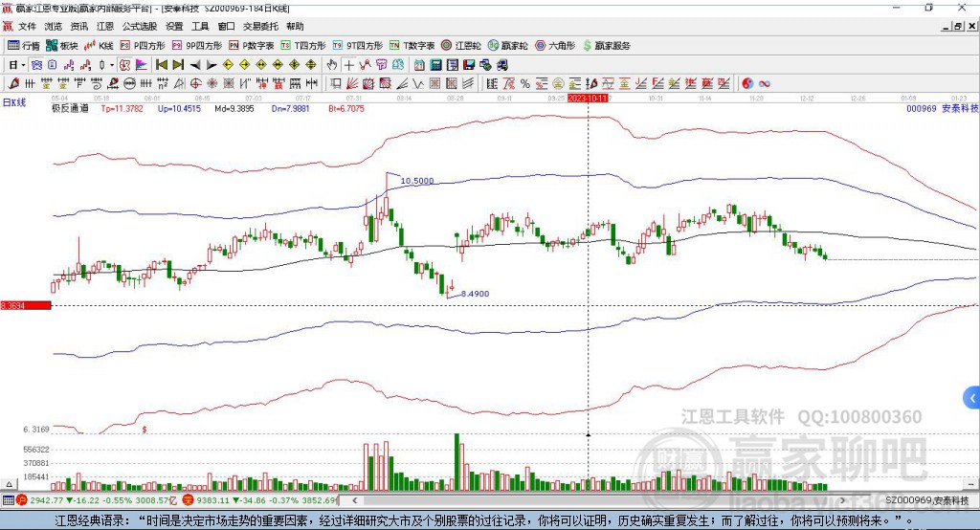Open the 浏览 menu

coord(54,26)
